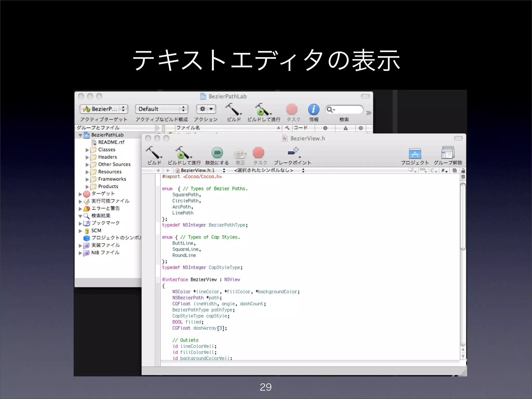The image size is (532, 399).
Task: Open 情報 info button in BezierPathLab window
Action: pyautogui.click(x=314, y=109)
